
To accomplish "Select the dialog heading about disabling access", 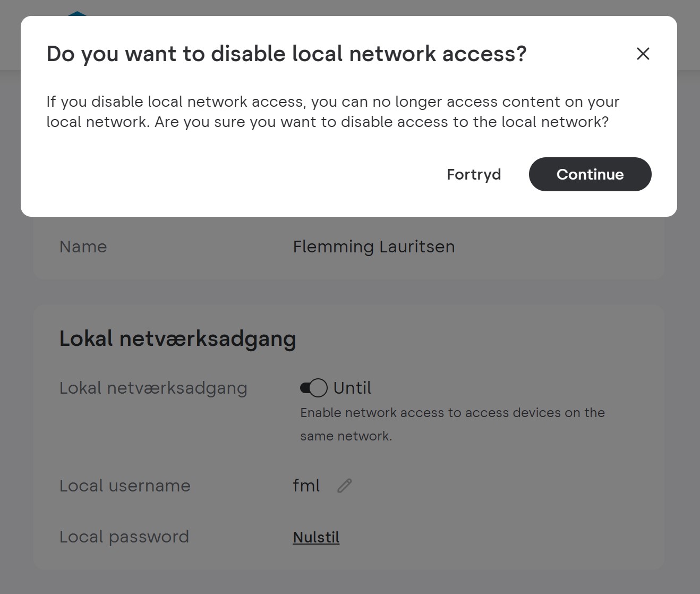I will point(287,54).
